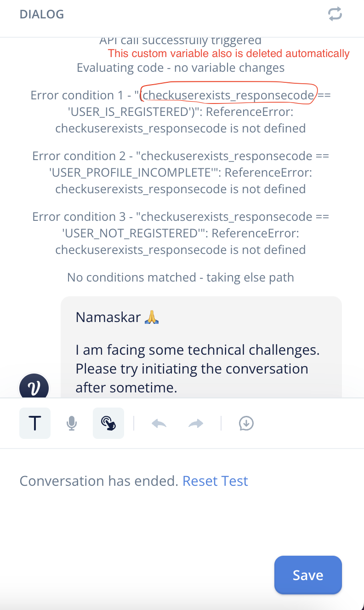Click the underlined checkuserexists_responsecode variable

229,95
